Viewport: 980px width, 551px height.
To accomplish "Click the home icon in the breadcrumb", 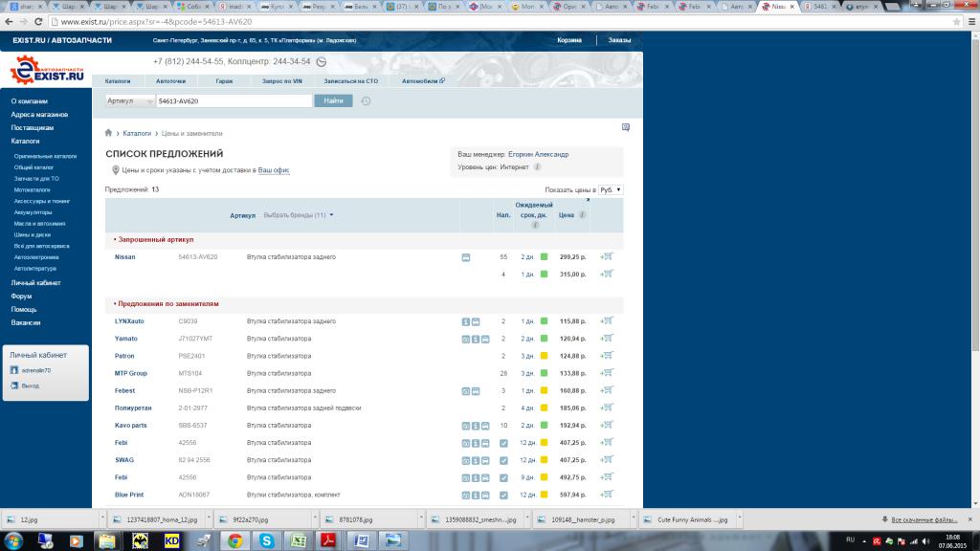I will pyautogui.click(x=108, y=133).
